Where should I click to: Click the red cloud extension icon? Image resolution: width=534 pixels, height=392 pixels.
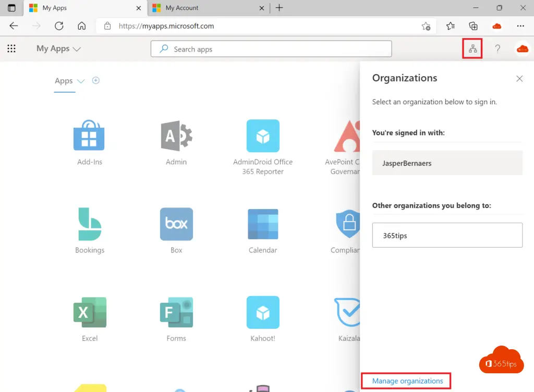pos(496,26)
